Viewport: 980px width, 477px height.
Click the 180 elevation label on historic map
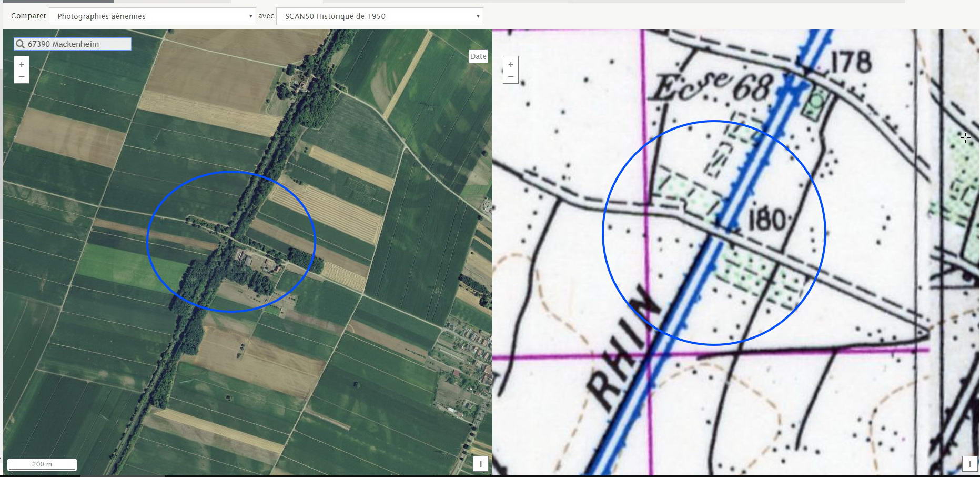766,220
